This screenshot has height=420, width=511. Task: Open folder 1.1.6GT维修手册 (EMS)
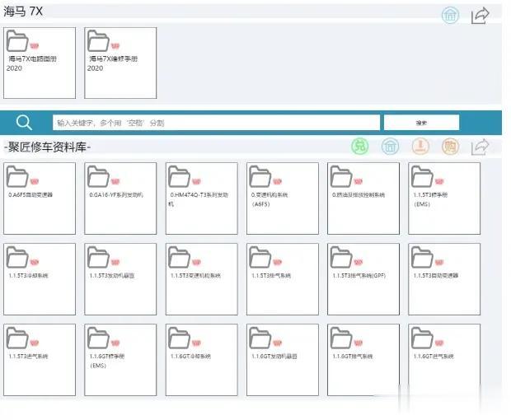point(120,360)
